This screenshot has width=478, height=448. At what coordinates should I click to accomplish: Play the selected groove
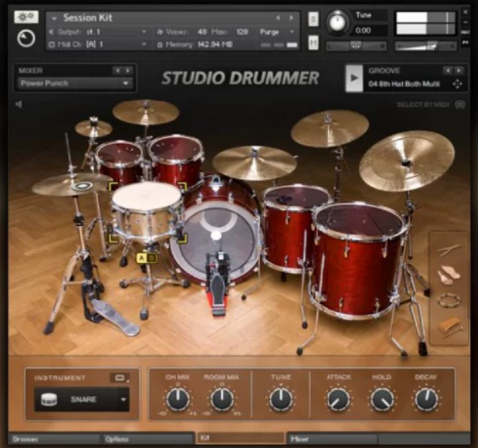(354, 78)
